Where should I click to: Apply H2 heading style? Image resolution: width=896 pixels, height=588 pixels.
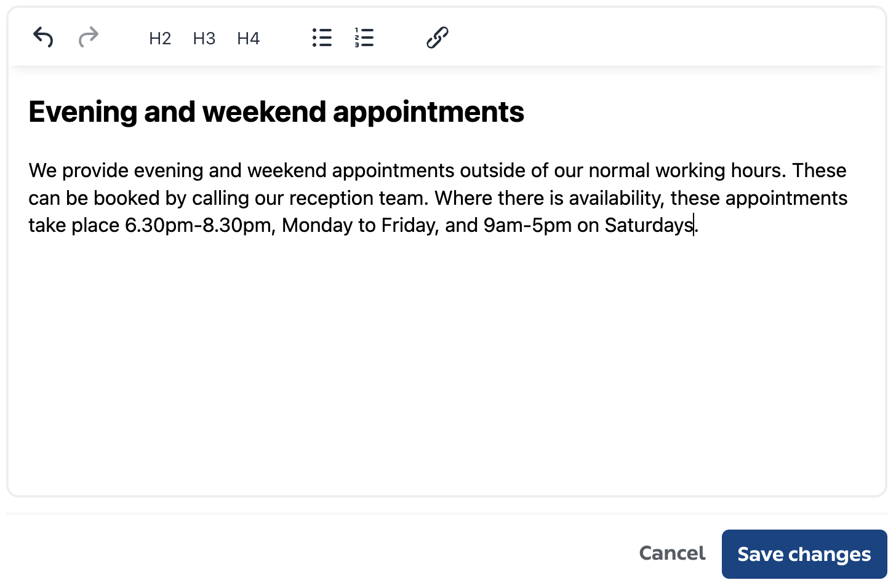(160, 38)
